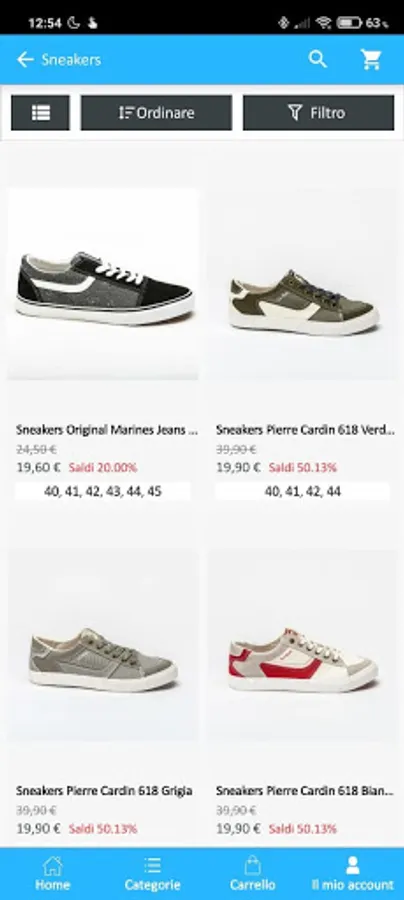Screen dimensions: 404x900
Task: Open Sneakers Pierre Cardin 618 Grigia title
Action: pyautogui.click(x=104, y=791)
